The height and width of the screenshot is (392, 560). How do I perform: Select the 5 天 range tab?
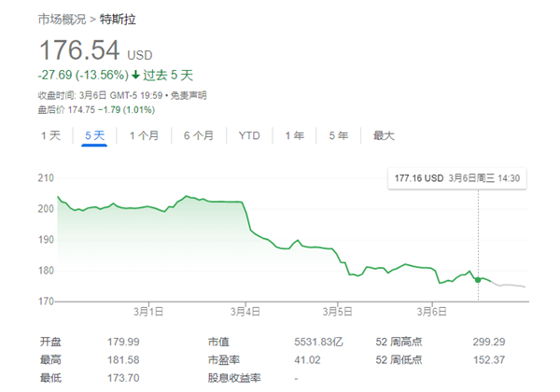tap(94, 135)
